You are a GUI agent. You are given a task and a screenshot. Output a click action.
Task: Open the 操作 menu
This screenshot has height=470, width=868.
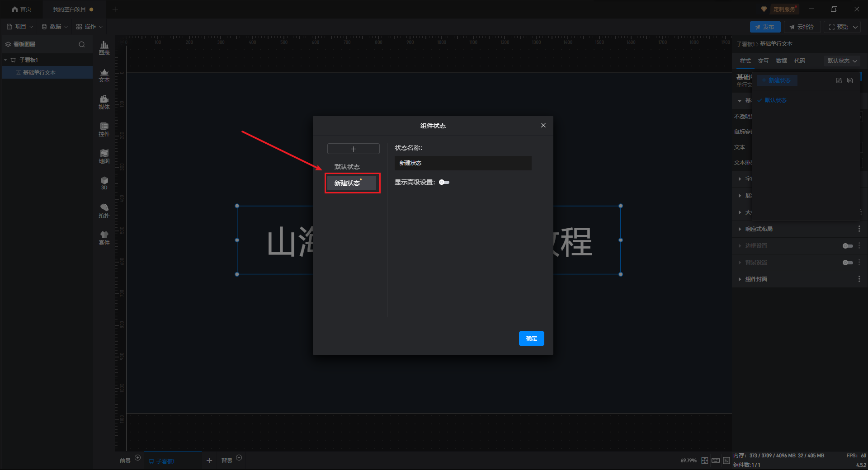pyautogui.click(x=90, y=27)
